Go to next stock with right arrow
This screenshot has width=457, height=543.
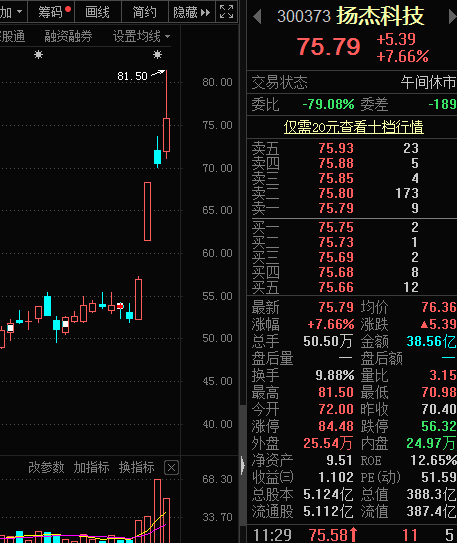[x=452, y=17]
